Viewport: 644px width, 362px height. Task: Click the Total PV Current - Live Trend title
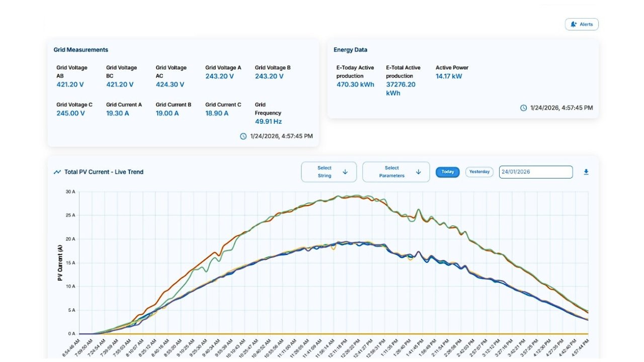pos(104,172)
